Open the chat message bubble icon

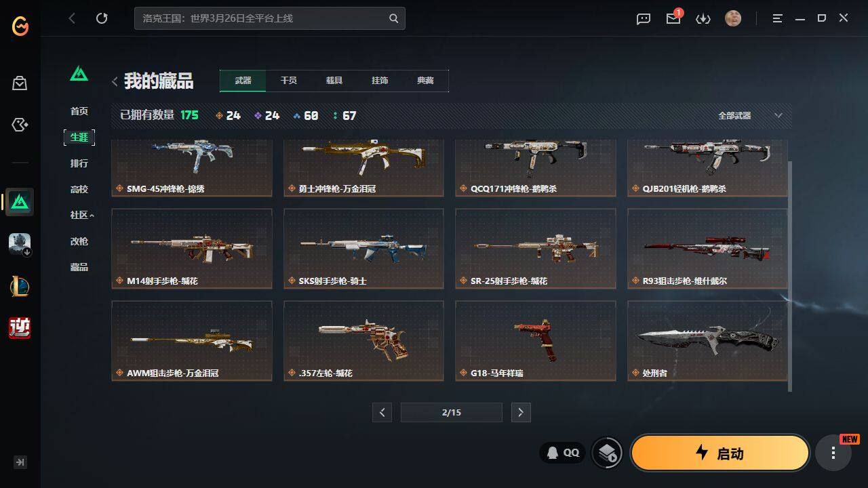[x=644, y=19]
